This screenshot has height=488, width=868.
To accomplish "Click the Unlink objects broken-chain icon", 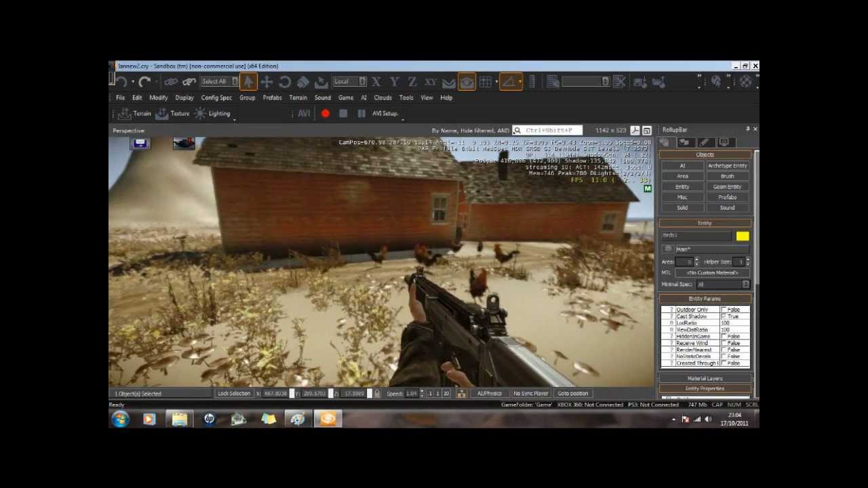I will pyautogui.click(x=189, y=82).
